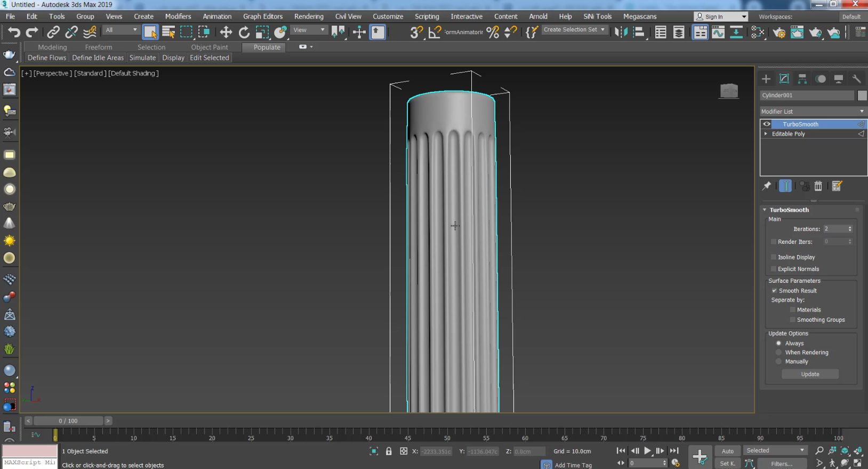Switch to the Hierarchy panel icon
Screen dimensions: 868x469
tap(802, 79)
